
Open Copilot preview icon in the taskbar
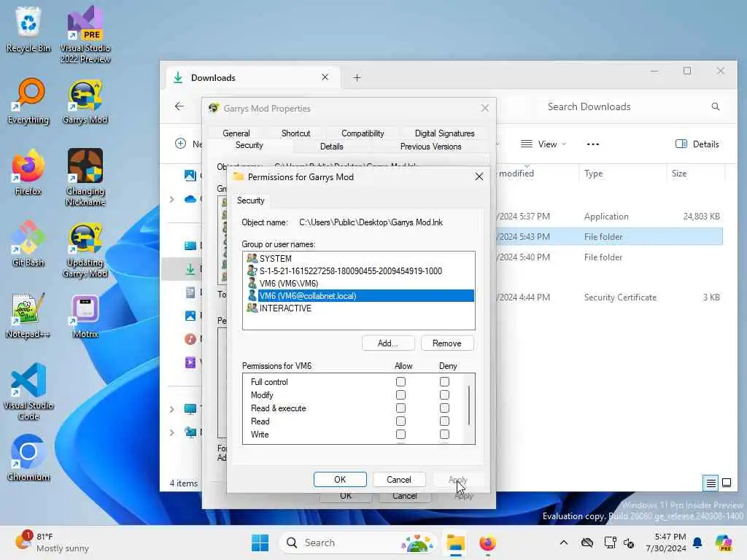[x=724, y=542]
